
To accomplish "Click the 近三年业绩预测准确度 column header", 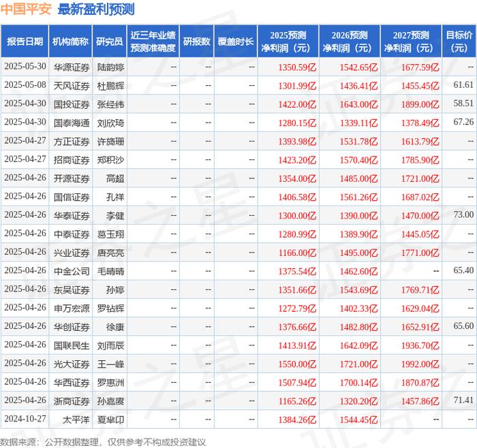I will point(153,42).
